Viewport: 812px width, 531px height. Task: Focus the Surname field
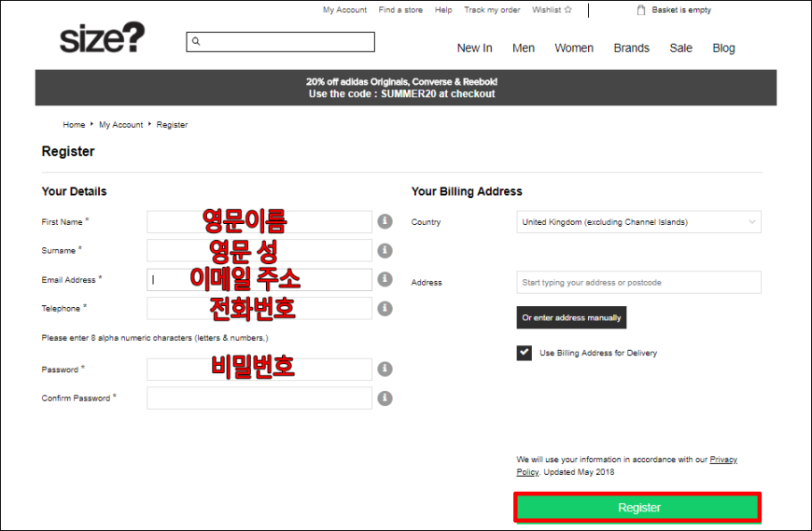coord(259,250)
